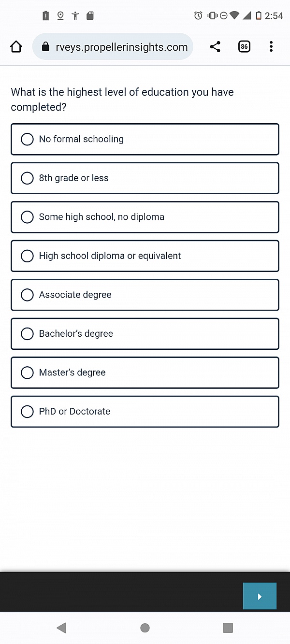Open the three-dot browser menu
The width and height of the screenshot is (290, 644).
click(271, 47)
